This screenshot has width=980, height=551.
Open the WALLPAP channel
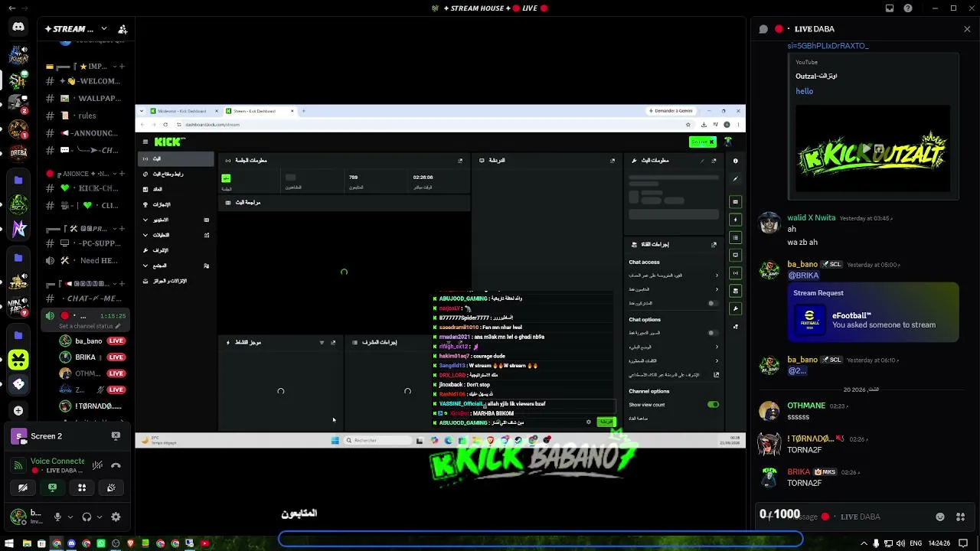click(86, 98)
